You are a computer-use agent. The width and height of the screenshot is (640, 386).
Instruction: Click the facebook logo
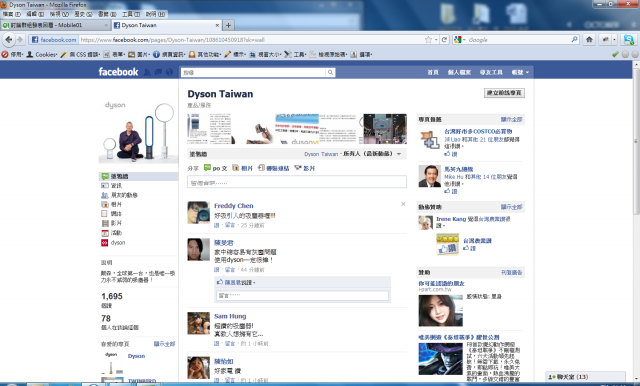click(x=118, y=72)
